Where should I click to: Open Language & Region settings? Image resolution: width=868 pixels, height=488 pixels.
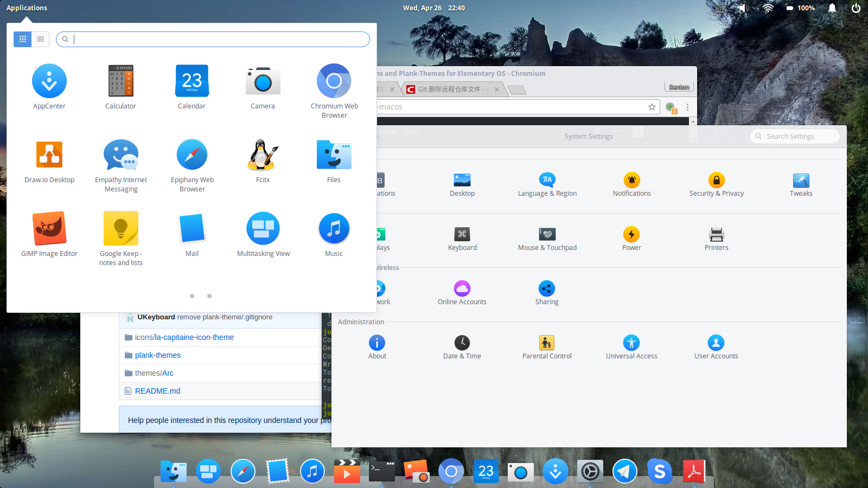[547, 185]
